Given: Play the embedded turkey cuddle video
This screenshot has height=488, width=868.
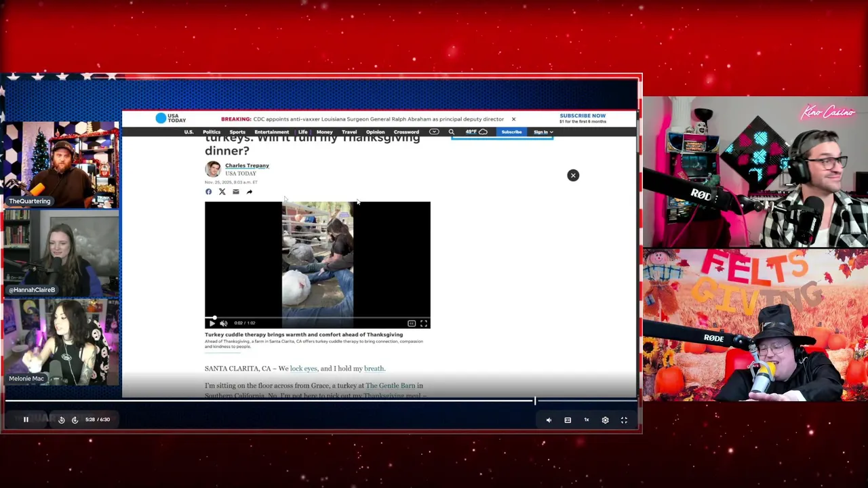Looking at the screenshot, I should click(212, 323).
